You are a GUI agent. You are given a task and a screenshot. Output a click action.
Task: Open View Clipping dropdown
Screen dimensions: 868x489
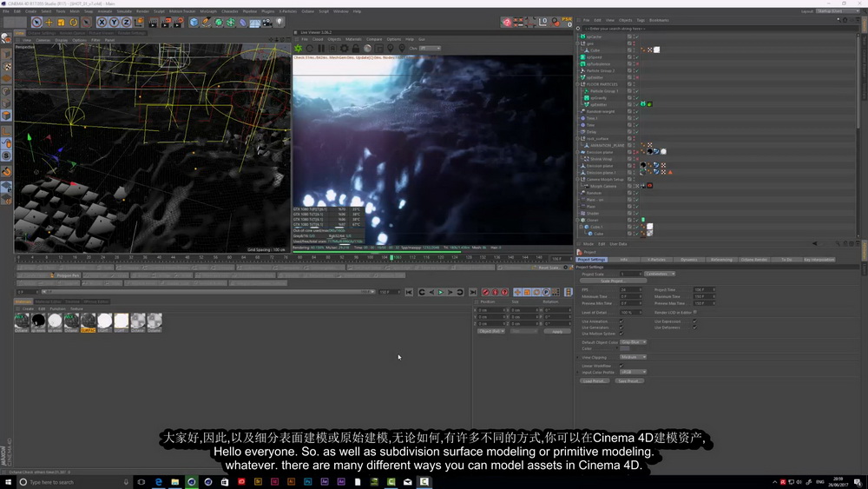(634, 357)
